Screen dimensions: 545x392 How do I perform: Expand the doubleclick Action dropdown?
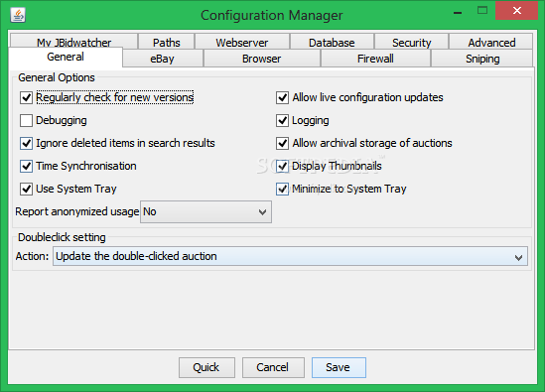[290, 256]
